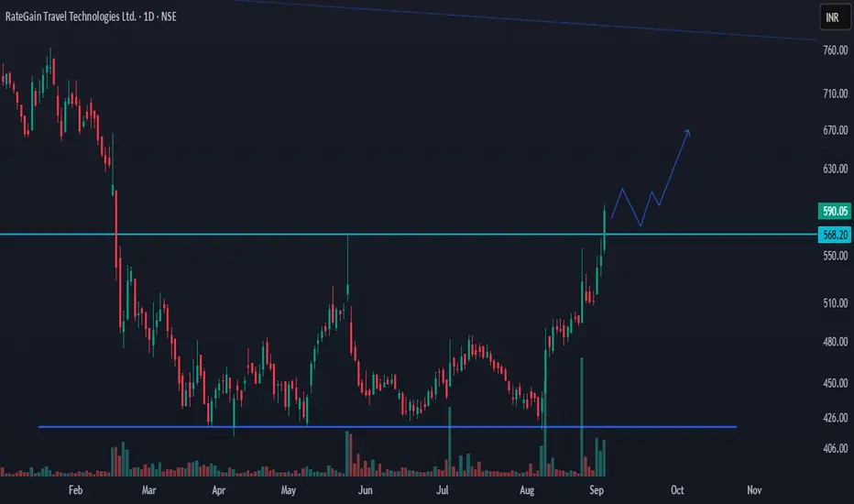Select the blue horizontal support line
This screenshot has height=504, width=854.
click(x=388, y=427)
